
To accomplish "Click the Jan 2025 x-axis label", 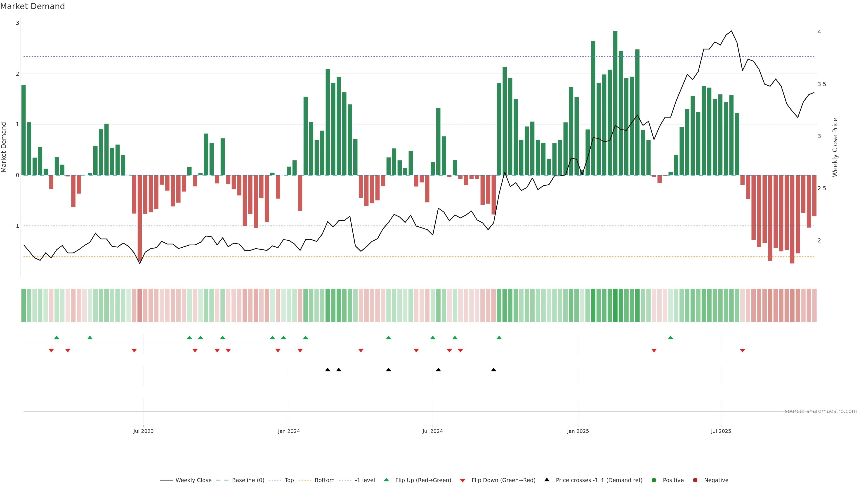I will (x=578, y=431).
